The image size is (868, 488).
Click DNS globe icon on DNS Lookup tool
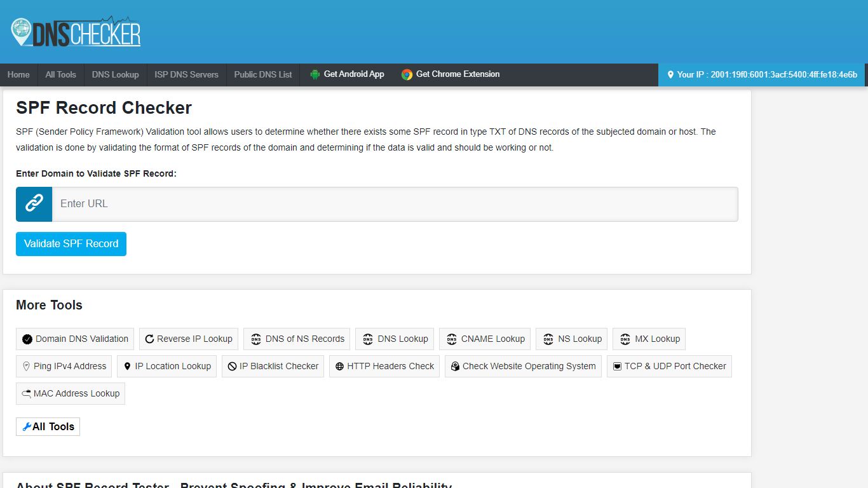(368, 339)
